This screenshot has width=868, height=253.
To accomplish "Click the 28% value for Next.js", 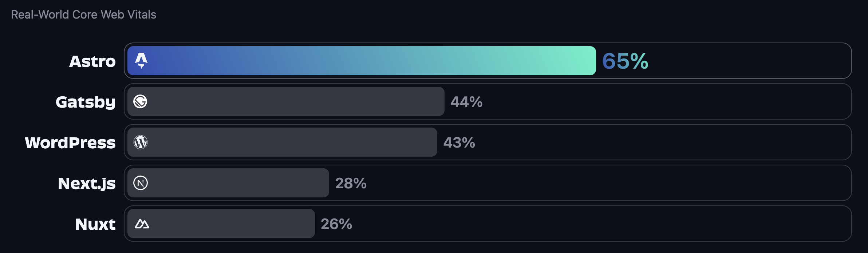I will 351,183.
